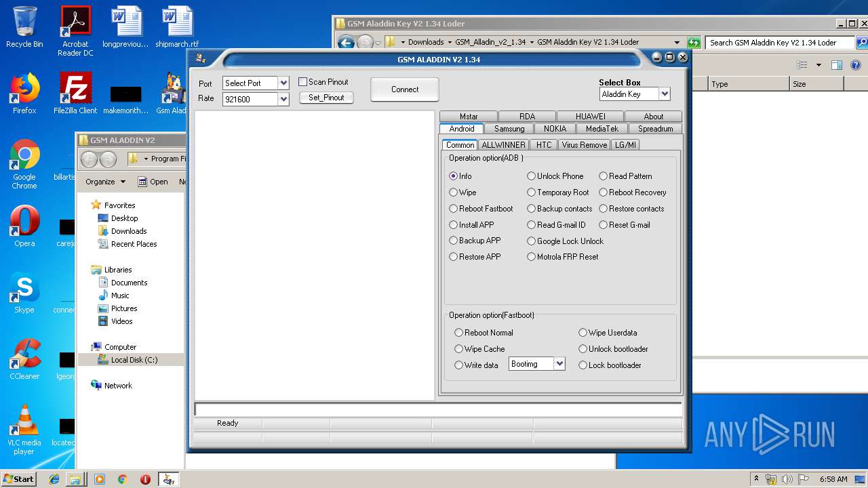Click GSM Aladdin taskbar icon
The height and width of the screenshot is (488, 868).
click(168, 479)
